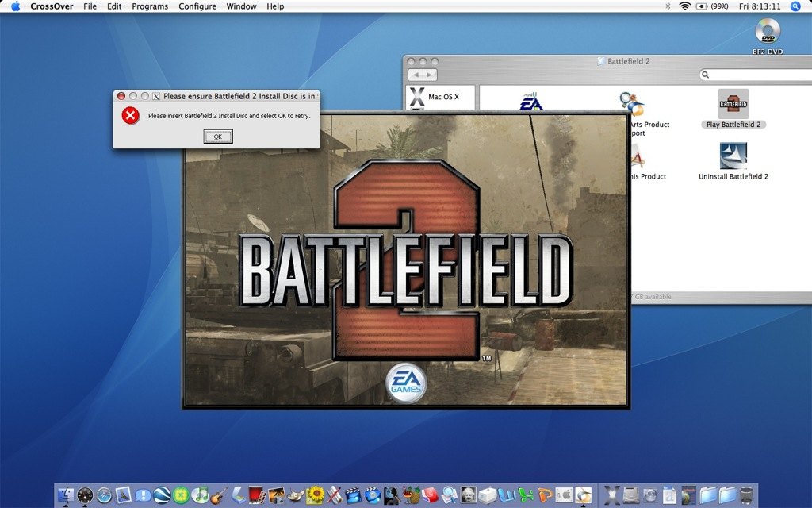The image size is (812, 508).
Task: Launch iDVD from the Dock
Action: (373, 495)
